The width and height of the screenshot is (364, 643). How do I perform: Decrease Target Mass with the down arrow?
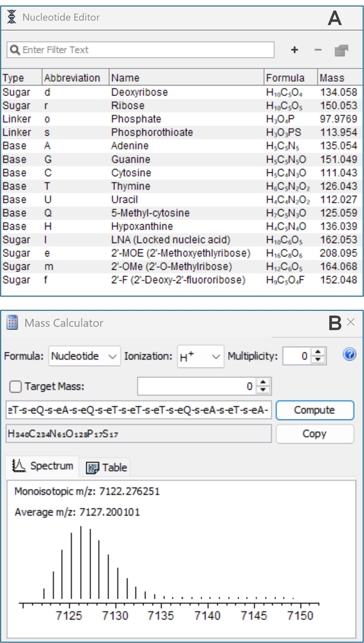click(x=263, y=390)
